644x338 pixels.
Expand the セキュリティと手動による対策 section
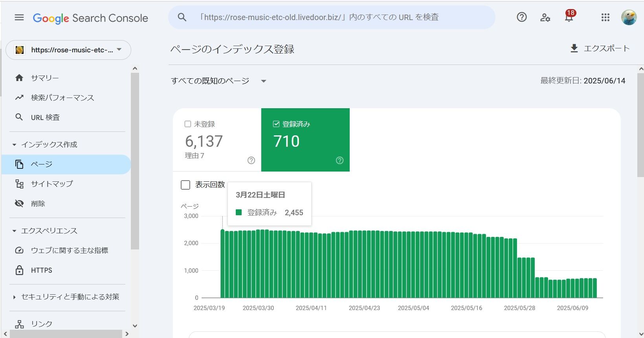pos(15,297)
